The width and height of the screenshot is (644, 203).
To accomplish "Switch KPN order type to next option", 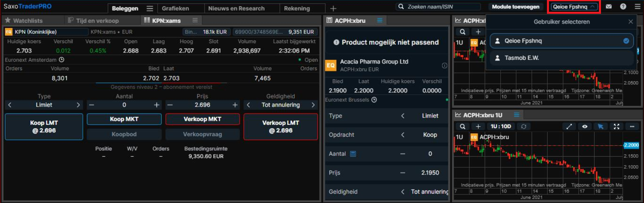I will click(x=78, y=105).
